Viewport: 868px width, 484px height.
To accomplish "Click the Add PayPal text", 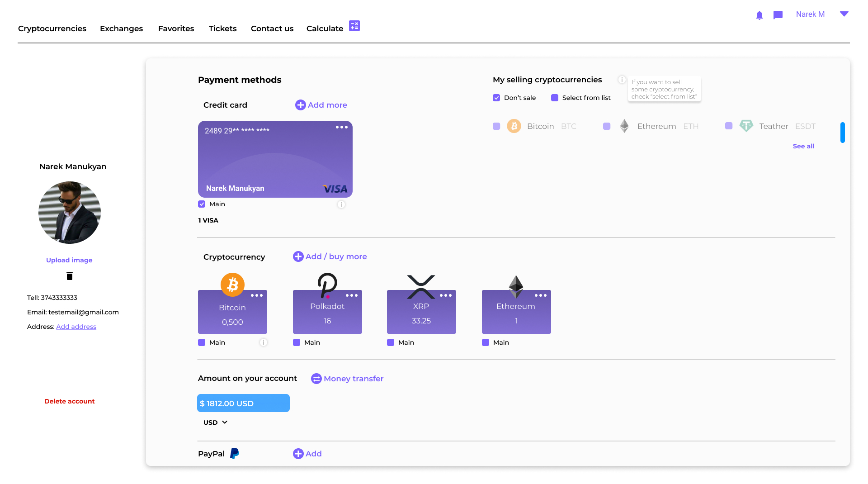I will (313, 454).
